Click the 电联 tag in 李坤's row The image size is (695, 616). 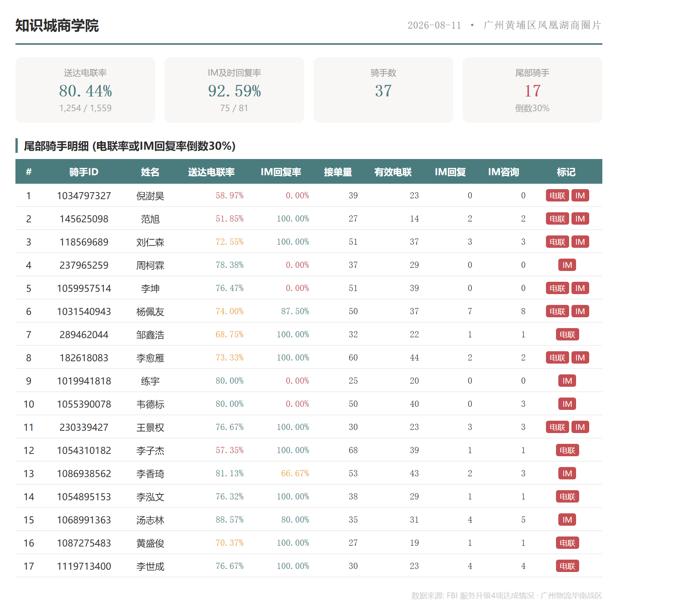point(557,288)
